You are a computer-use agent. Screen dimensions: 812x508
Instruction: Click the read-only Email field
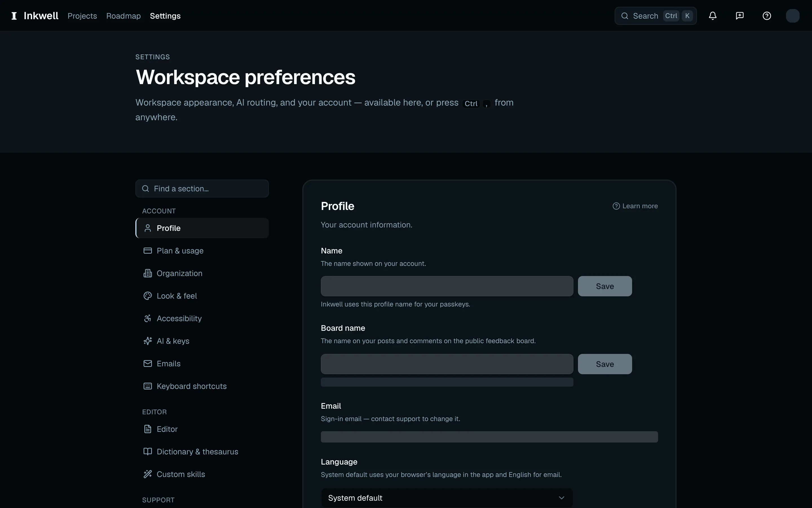click(x=489, y=437)
